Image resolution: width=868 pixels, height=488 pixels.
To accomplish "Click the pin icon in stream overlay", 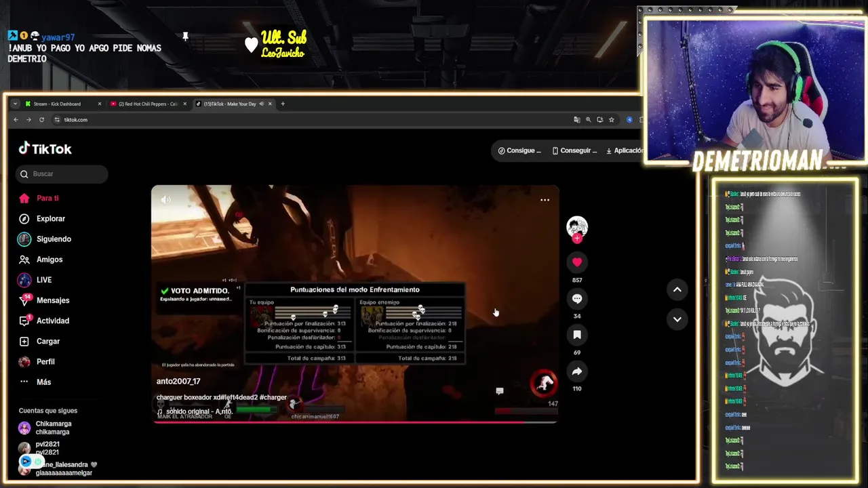I will [185, 36].
